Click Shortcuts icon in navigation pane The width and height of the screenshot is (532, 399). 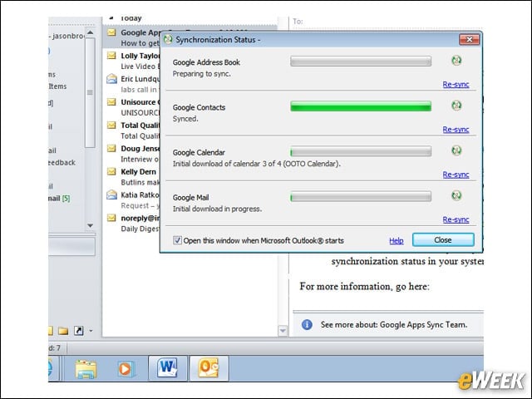coord(78,330)
